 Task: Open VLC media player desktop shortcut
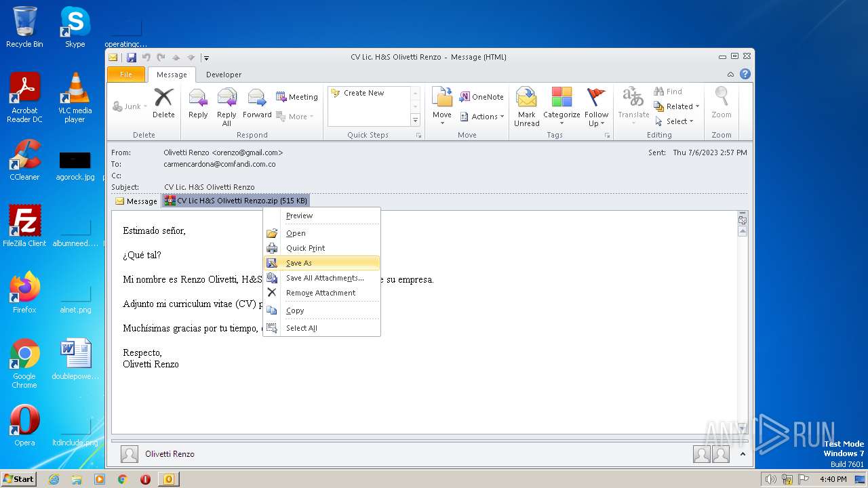tap(75, 97)
